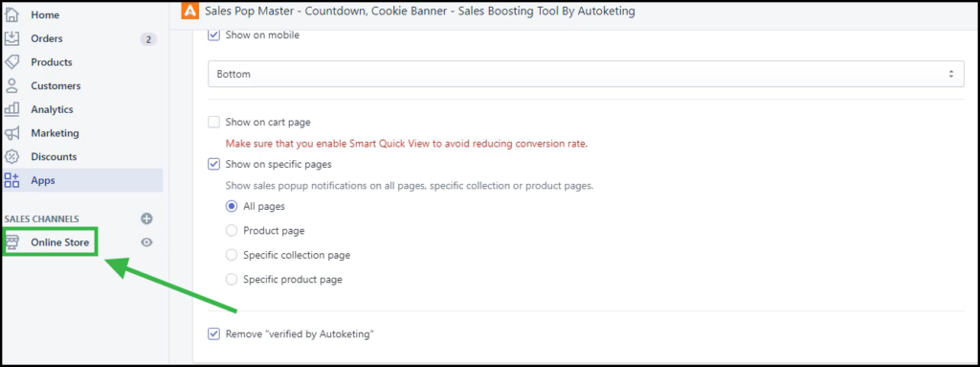This screenshot has width=980, height=367.
Task: Open the Apps menu item
Action: (x=82, y=180)
